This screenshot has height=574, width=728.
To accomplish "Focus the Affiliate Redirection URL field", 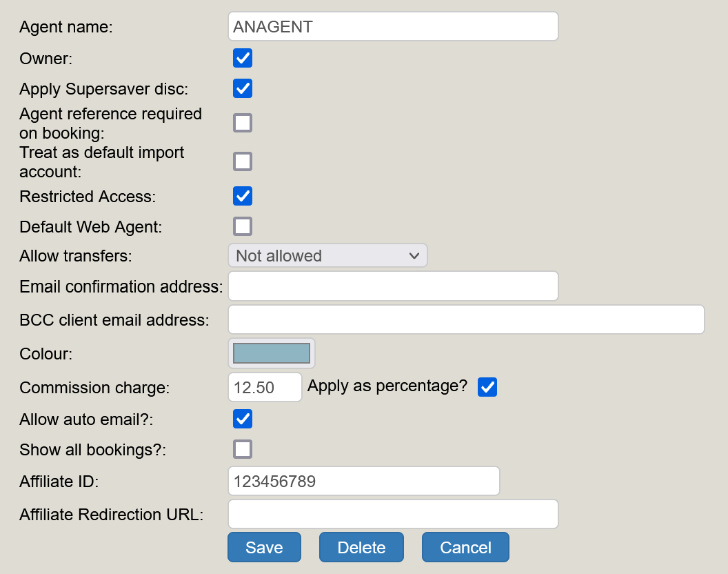I will [x=392, y=514].
